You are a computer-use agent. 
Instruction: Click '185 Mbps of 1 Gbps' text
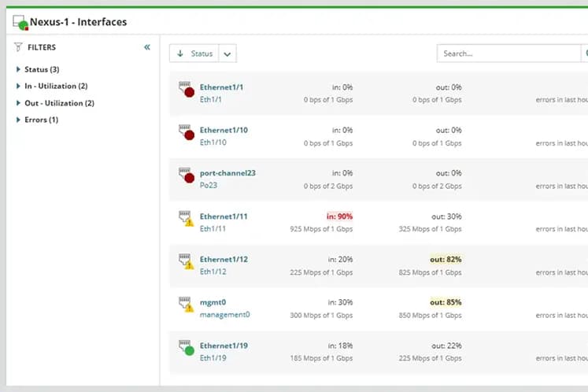coord(321,358)
